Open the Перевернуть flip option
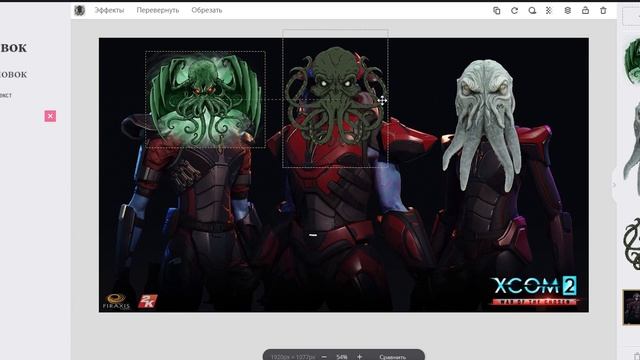This screenshot has width=640, height=360. click(x=158, y=10)
